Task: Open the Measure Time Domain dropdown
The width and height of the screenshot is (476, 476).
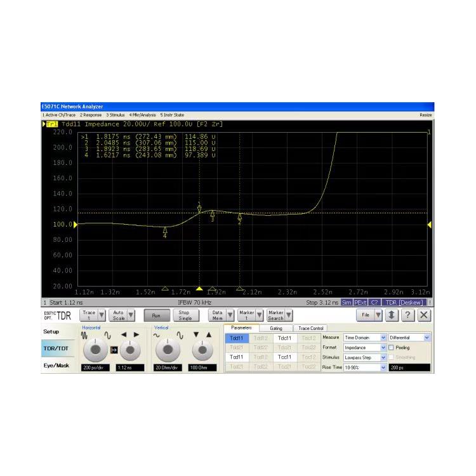Action: pos(383,338)
